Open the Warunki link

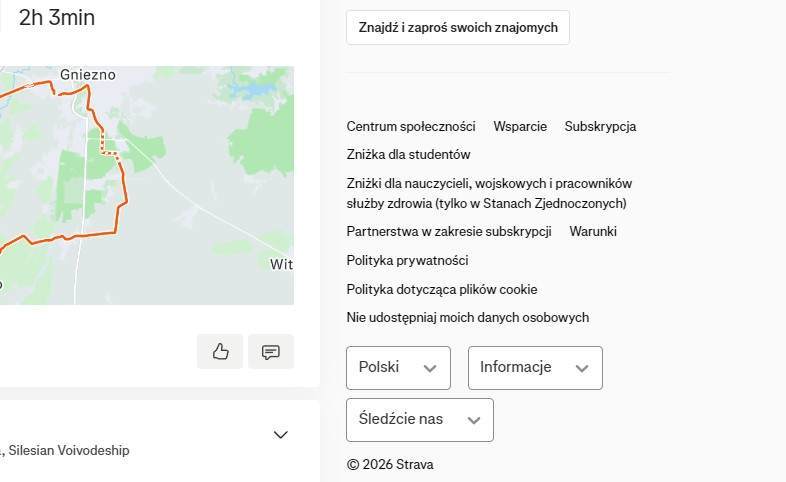click(x=593, y=231)
